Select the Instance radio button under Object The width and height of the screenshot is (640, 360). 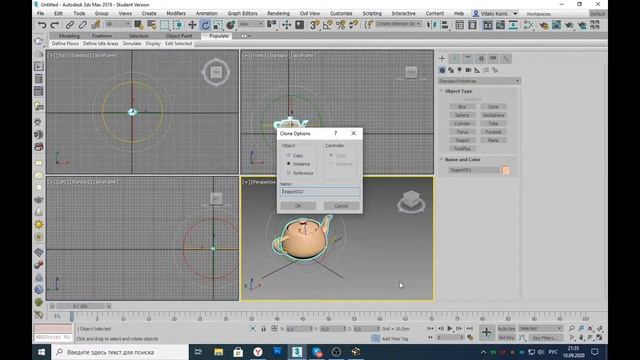coord(289,164)
